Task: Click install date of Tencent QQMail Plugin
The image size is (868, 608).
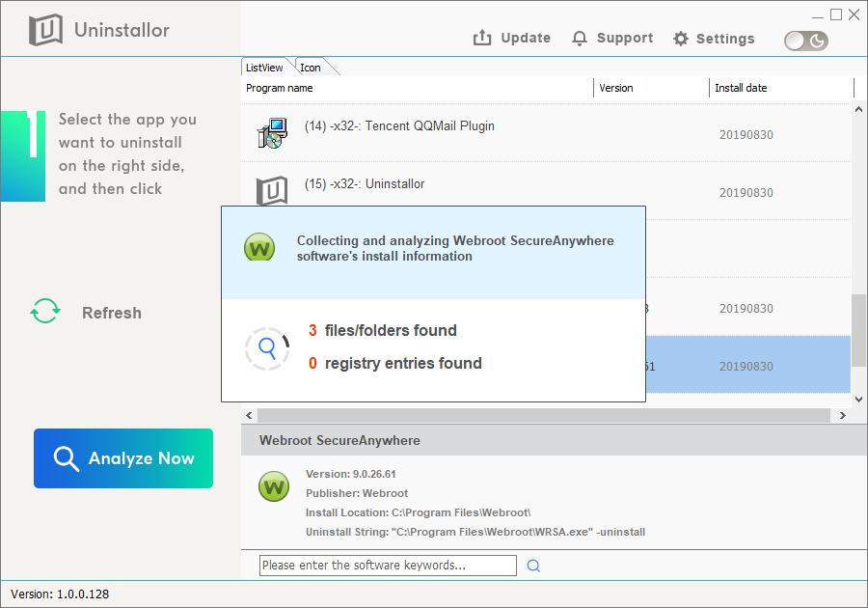Action: tap(746, 135)
